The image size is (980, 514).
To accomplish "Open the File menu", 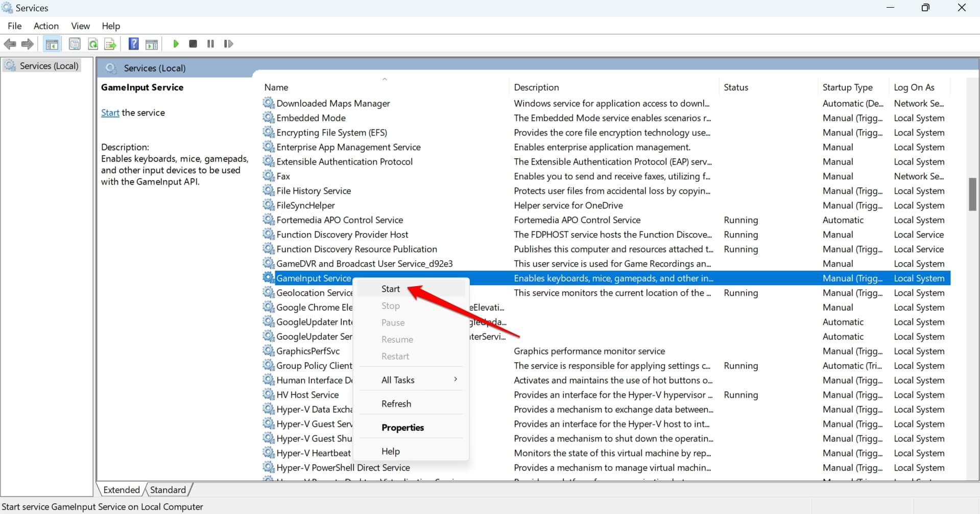I will [x=14, y=26].
